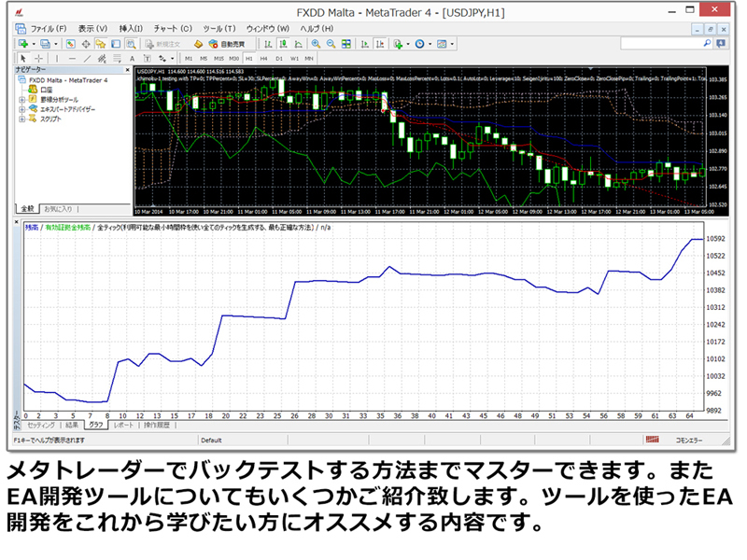Open the ツール (T) menu
The image size is (747, 560).
219,29
